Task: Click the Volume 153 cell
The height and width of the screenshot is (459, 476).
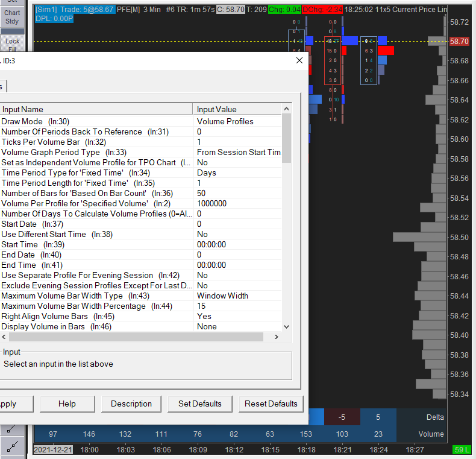Action: tap(306, 434)
